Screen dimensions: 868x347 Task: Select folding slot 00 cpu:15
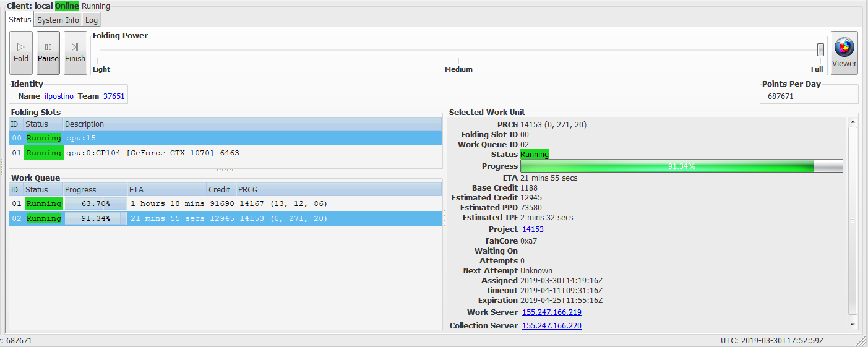(226, 138)
